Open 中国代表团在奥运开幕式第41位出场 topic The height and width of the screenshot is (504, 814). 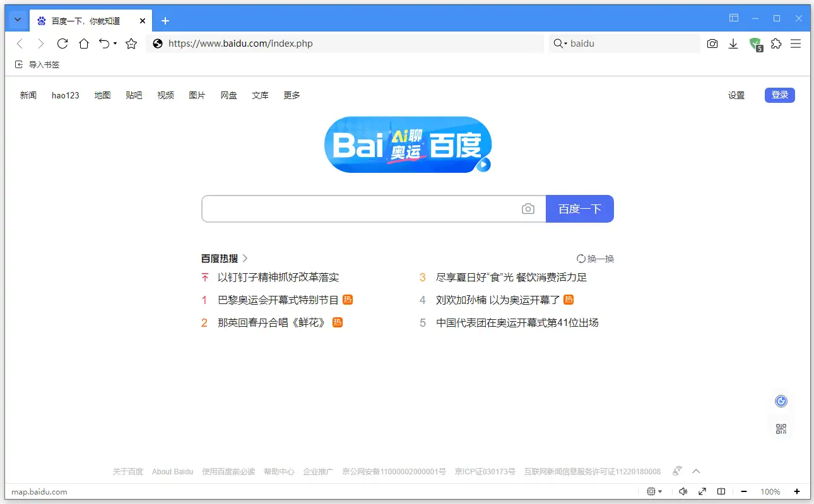click(x=517, y=322)
